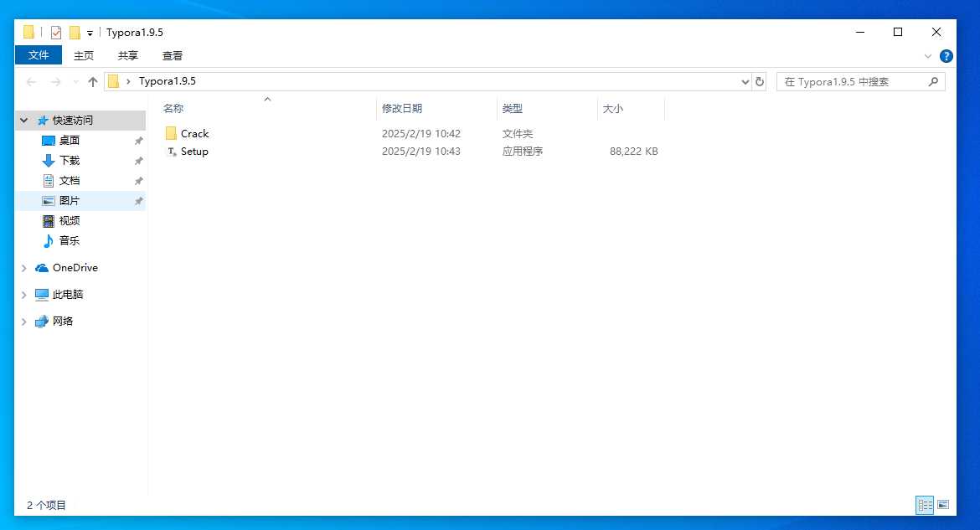Open 下载 in quick access

coord(69,161)
